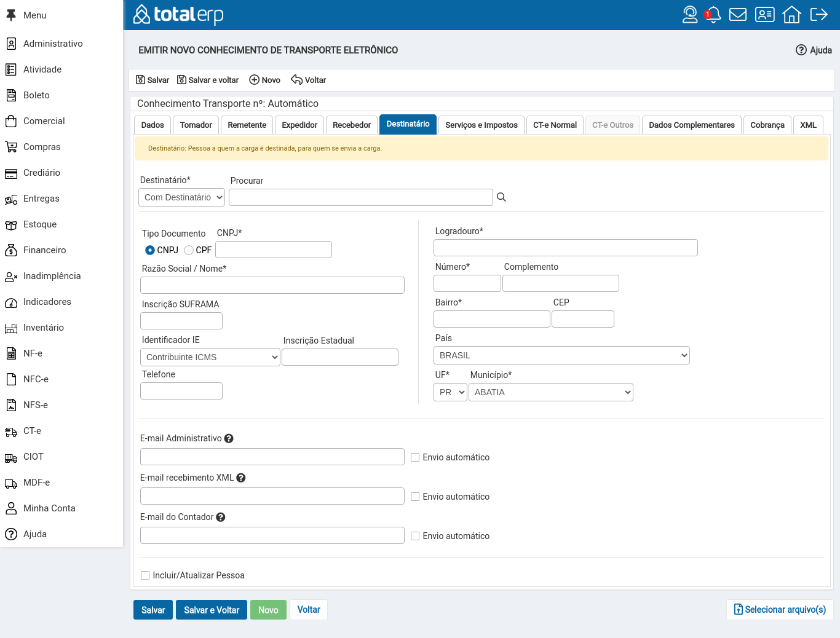Enable Envio automático for E-mail recebimento XML
840x638 pixels.
(x=415, y=497)
